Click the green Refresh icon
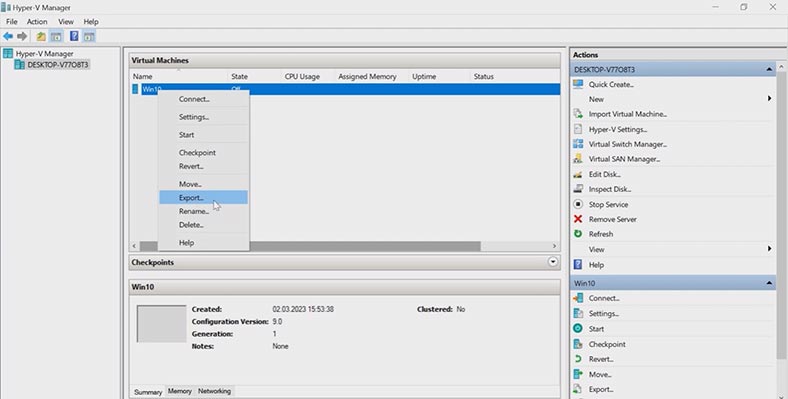 tap(578, 234)
